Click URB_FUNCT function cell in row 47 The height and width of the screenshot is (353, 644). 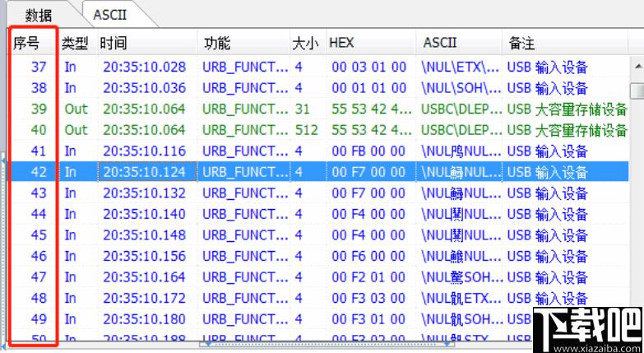pyautogui.click(x=245, y=277)
